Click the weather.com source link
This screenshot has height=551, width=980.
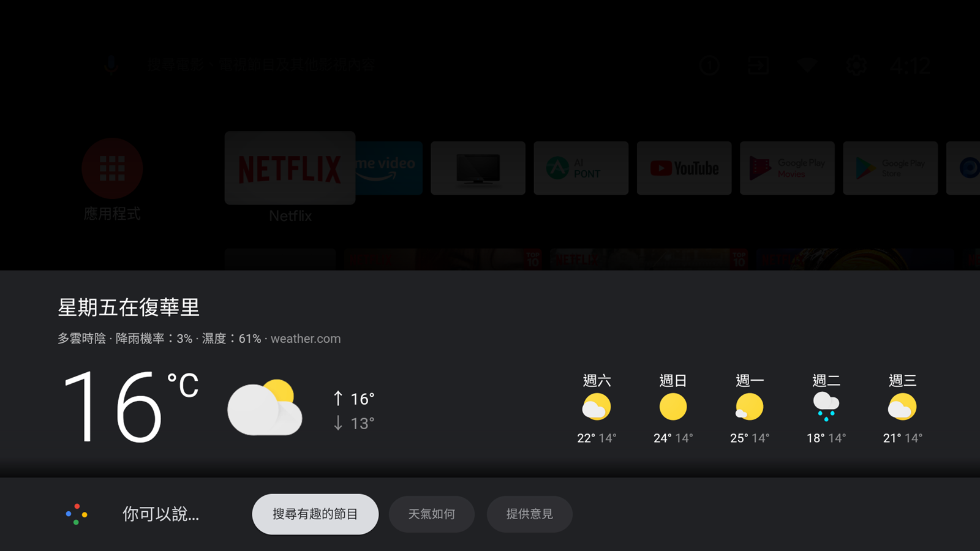click(x=305, y=339)
